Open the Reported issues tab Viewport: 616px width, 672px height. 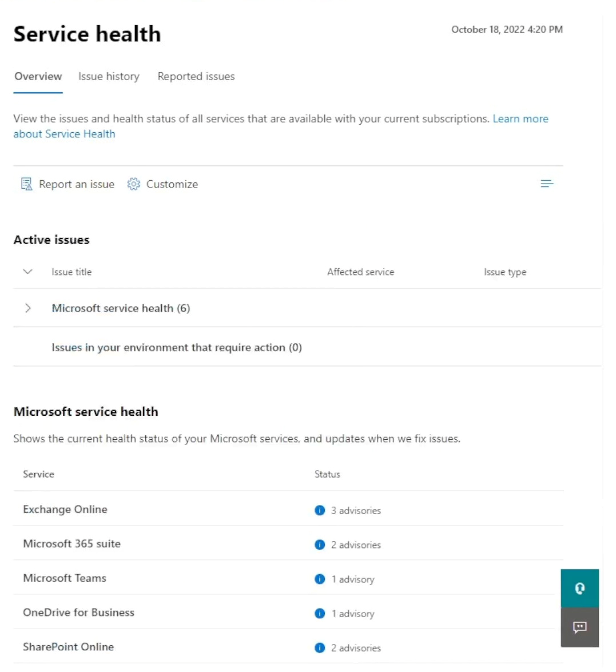[196, 77]
